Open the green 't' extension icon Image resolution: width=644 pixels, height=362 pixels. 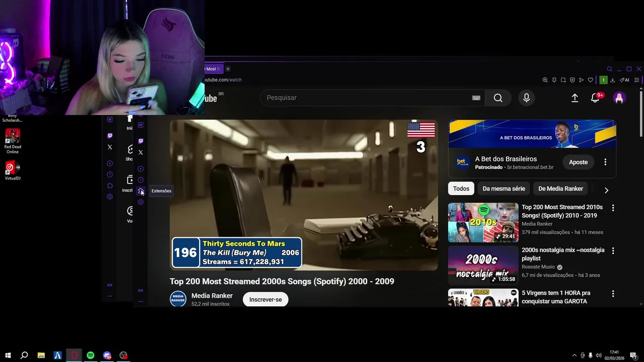603,80
